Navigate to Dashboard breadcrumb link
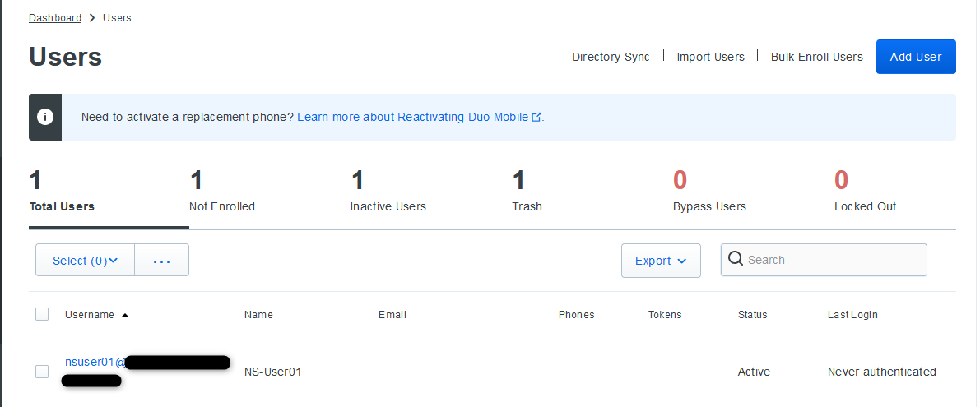The width and height of the screenshot is (980, 407). point(55,18)
